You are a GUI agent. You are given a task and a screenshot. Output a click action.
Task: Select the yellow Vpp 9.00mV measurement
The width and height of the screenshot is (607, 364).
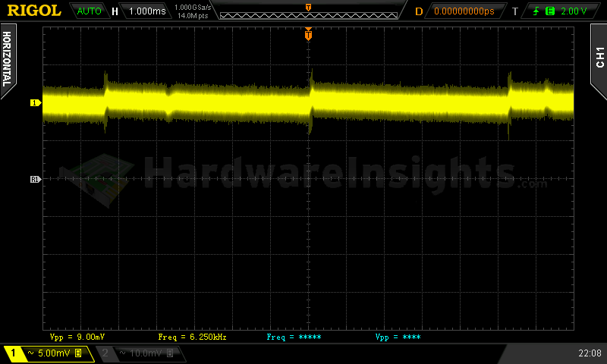pos(77,336)
